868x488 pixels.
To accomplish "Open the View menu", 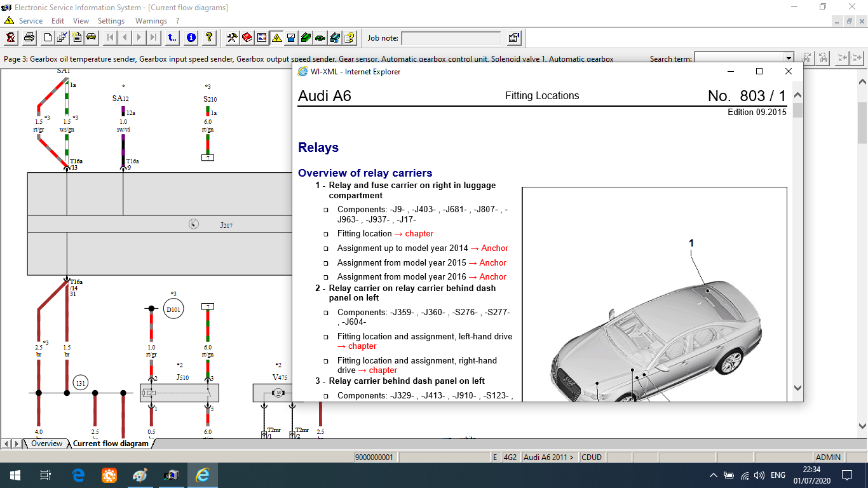I will point(81,20).
